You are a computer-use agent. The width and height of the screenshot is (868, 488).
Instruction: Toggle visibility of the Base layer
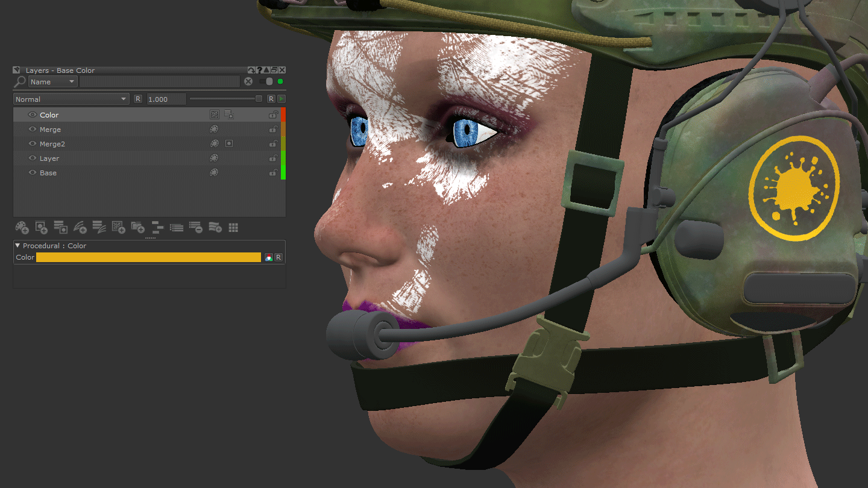(x=33, y=173)
